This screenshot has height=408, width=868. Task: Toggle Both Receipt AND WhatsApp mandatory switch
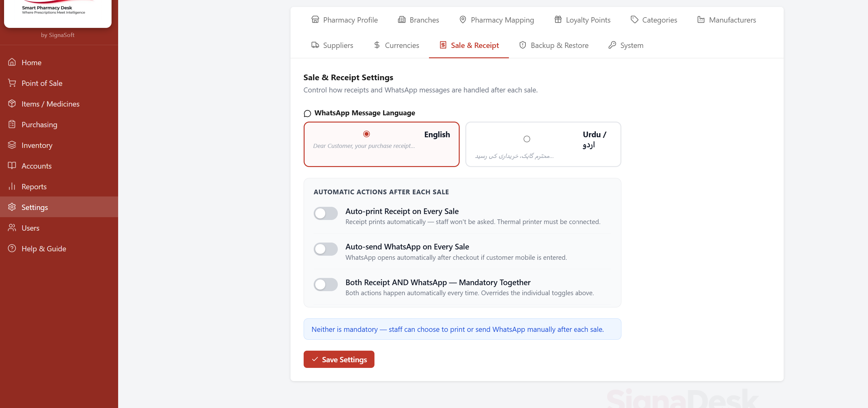point(326,285)
